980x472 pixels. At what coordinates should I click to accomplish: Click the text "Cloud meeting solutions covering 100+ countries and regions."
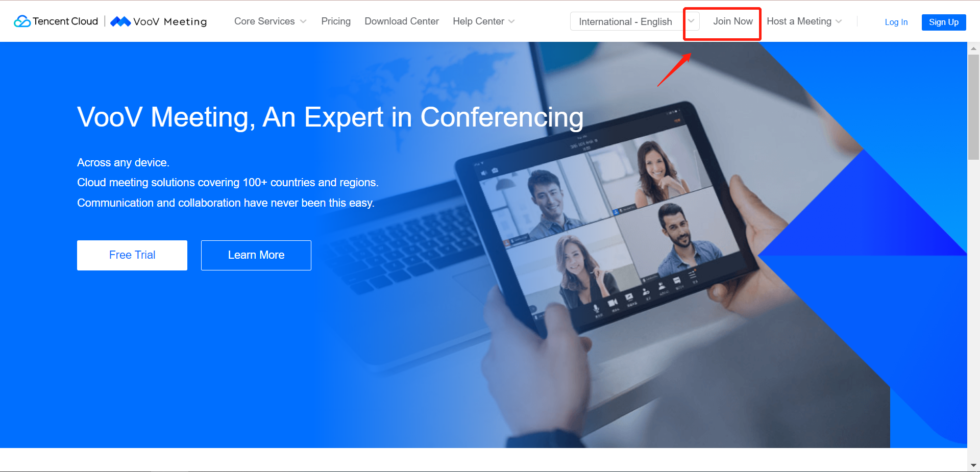[x=228, y=183]
